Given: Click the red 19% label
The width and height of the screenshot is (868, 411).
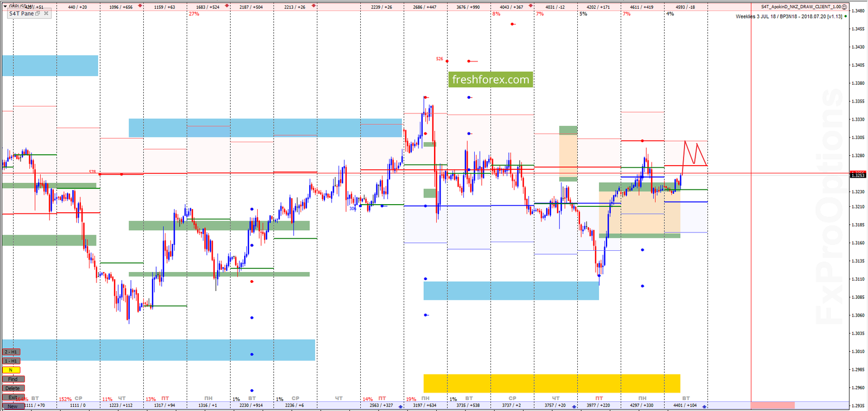Looking at the screenshot, I should (x=411, y=399).
